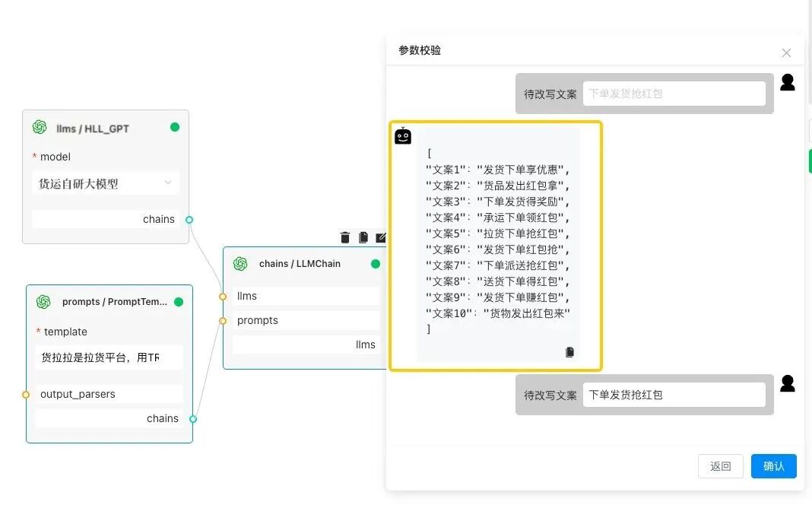The width and height of the screenshot is (812, 505).
Task: Click the line "文案7": "下单派送抢红包"
Action: 498,265
